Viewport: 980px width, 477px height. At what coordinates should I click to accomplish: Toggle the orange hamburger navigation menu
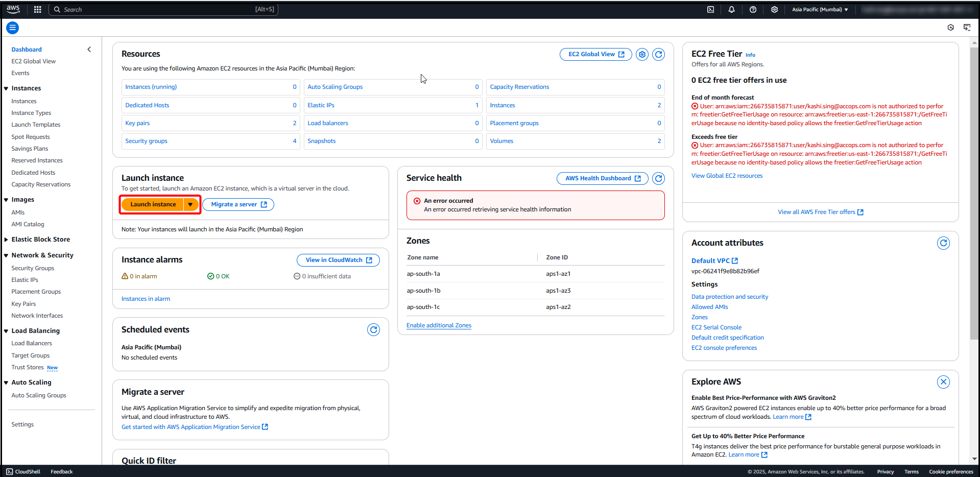pos(12,28)
